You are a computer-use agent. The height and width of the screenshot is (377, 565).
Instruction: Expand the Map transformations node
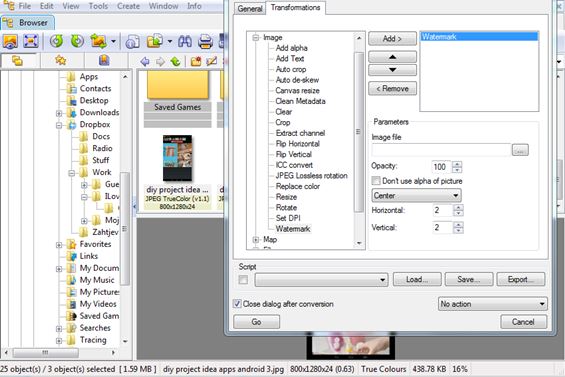(256, 240)
